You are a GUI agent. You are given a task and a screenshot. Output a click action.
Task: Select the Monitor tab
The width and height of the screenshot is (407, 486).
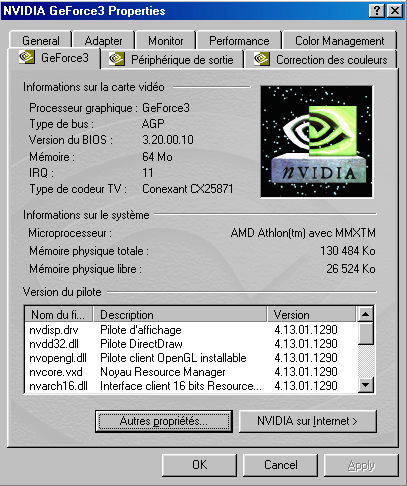[x=166, y=41]
